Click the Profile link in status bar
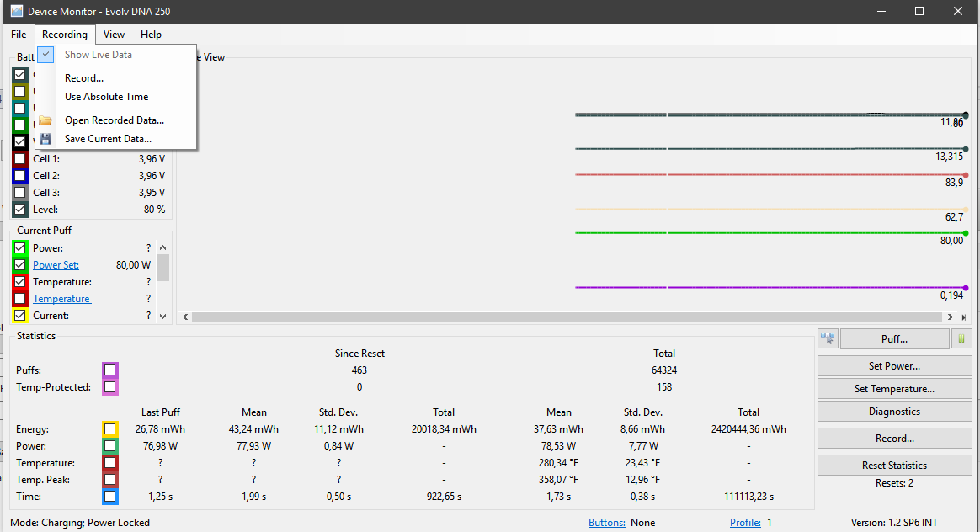Viewport: 980px width, 532px height. (745, 523)
